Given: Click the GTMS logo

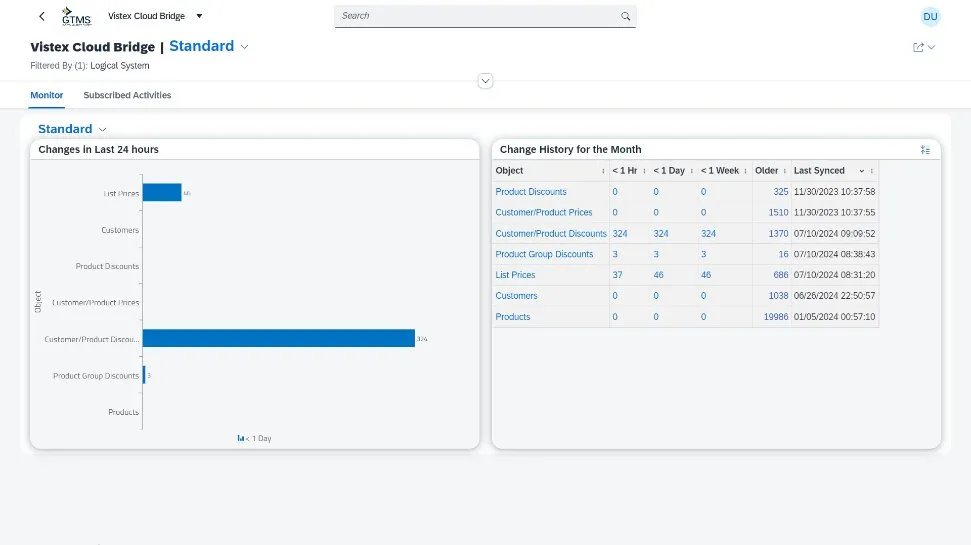Looking at the screenshot, I should (x=75, y=17).
